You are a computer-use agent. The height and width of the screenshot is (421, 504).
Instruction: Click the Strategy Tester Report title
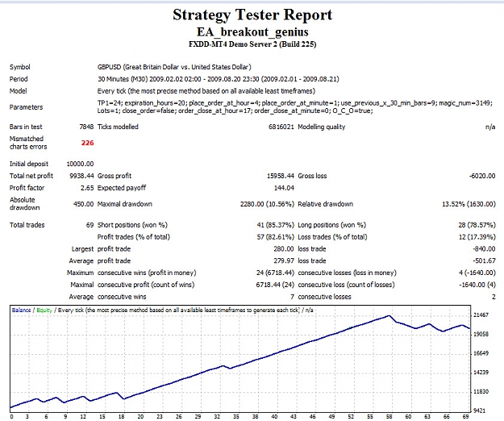(252, 15)
